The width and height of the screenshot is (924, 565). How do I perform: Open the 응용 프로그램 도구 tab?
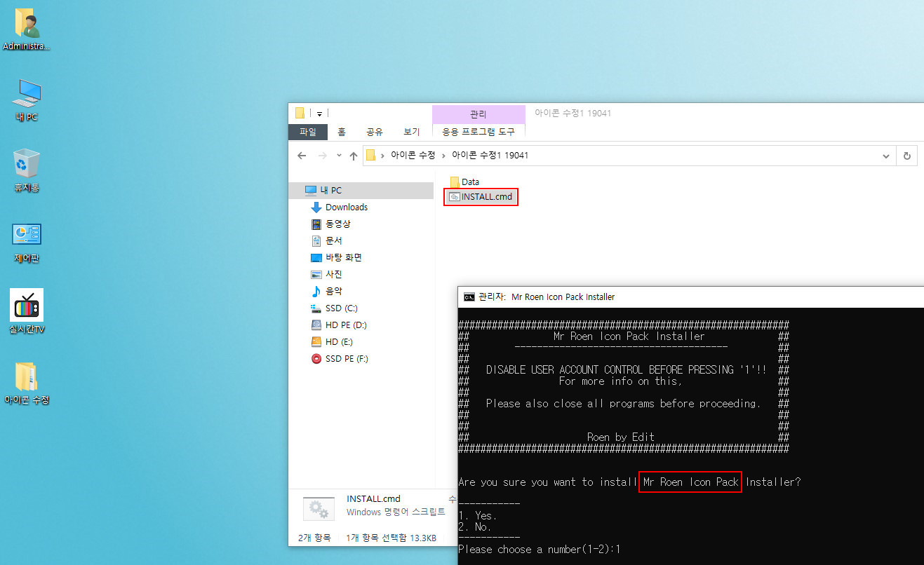pos(478,132)
